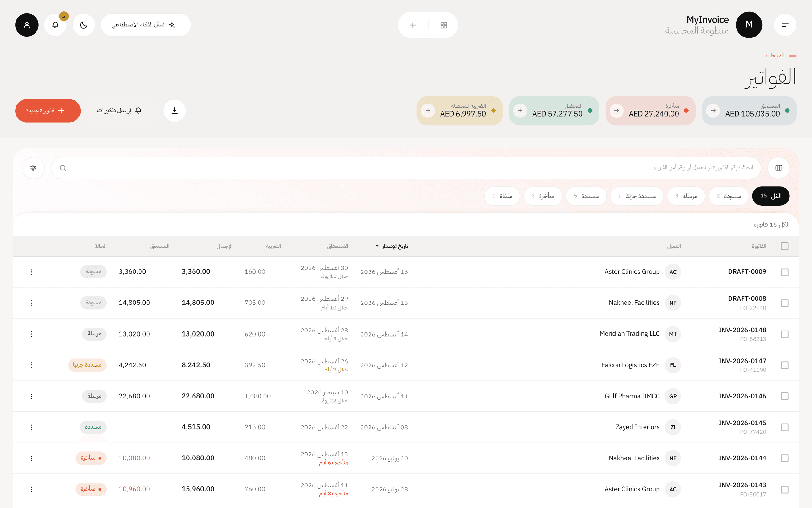Open row actions for INV-2026-0147

[x=31, y=365]
